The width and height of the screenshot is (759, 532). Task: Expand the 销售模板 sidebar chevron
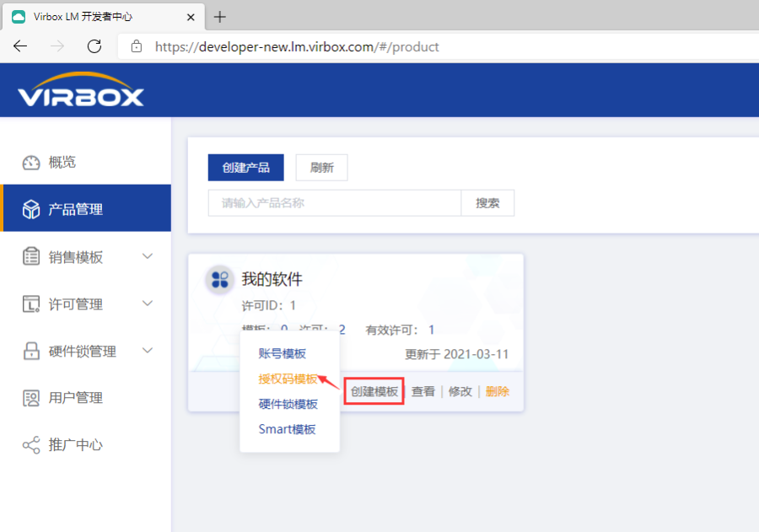(148, 257)
